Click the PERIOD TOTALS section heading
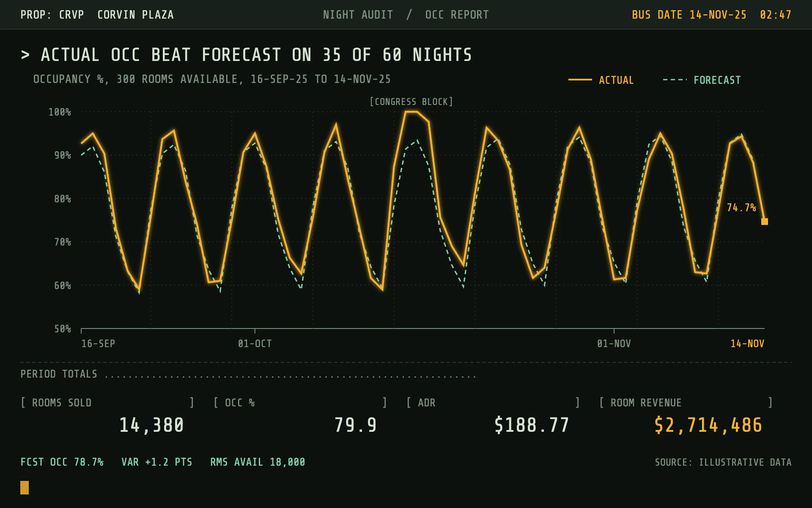Viewport: 812px width, 508px height. point(59,374)
